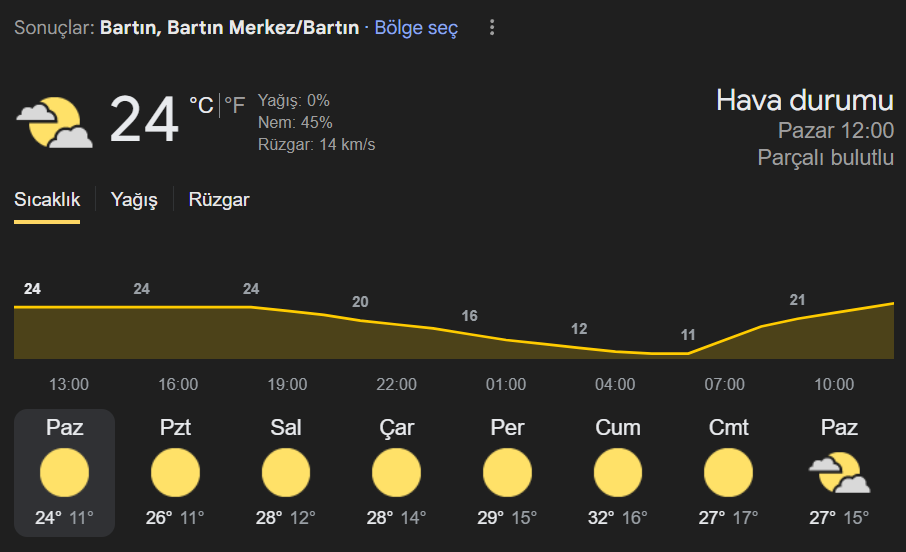
Task: Switch temperature unit to °F
Action: click(235, 105)
